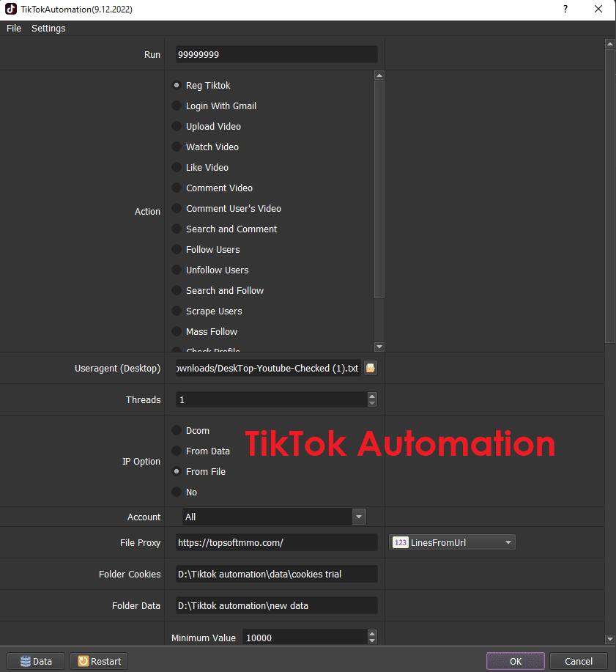Click the Action list scrollbar thumb
The image size is (616, 672).
pyautogui.click(x=379, y=189)
